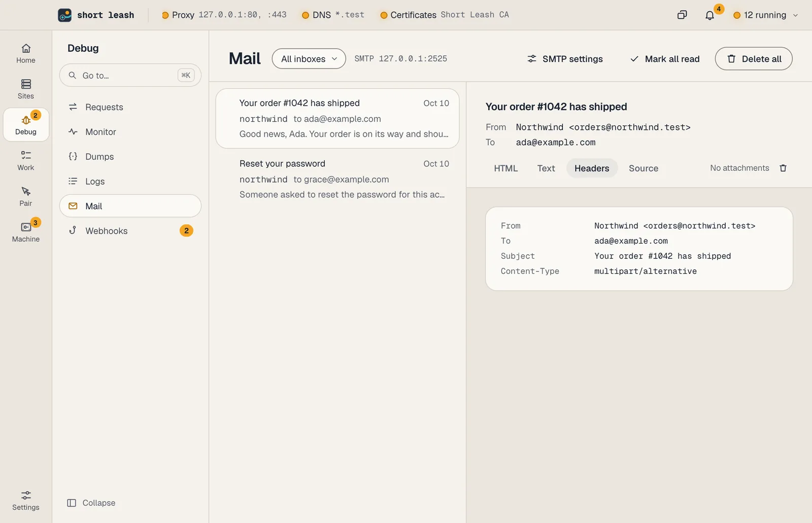Open Webhooks in the Debug menu

point(130,231)
